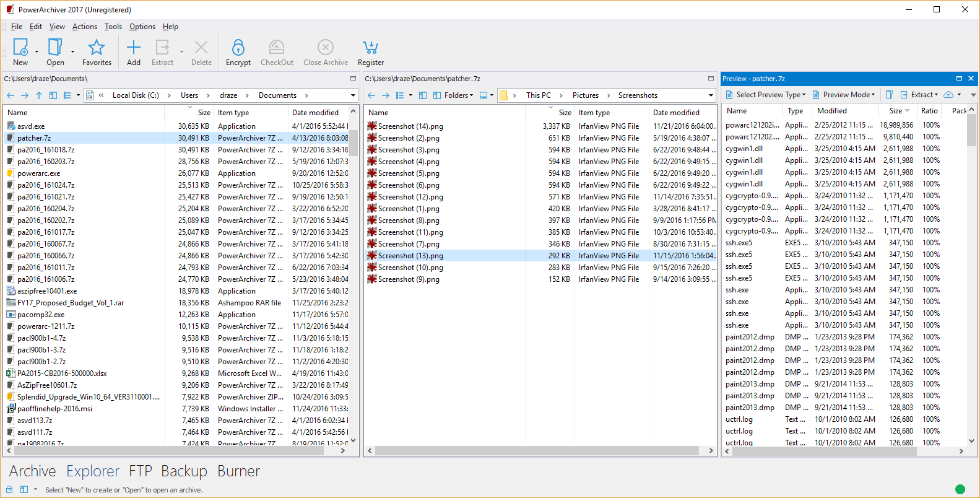Expand middle pane address bar history dropdown
980x498 pixels.
(x=711, y=95)
